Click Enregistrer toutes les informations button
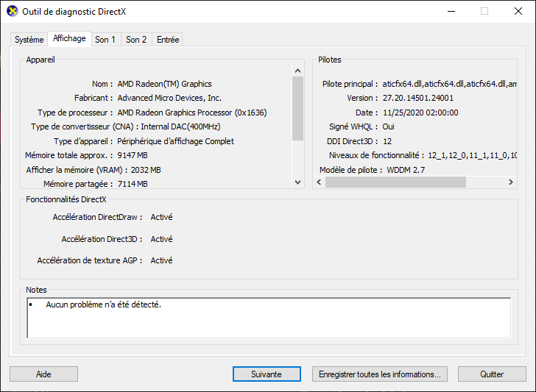 379,374
